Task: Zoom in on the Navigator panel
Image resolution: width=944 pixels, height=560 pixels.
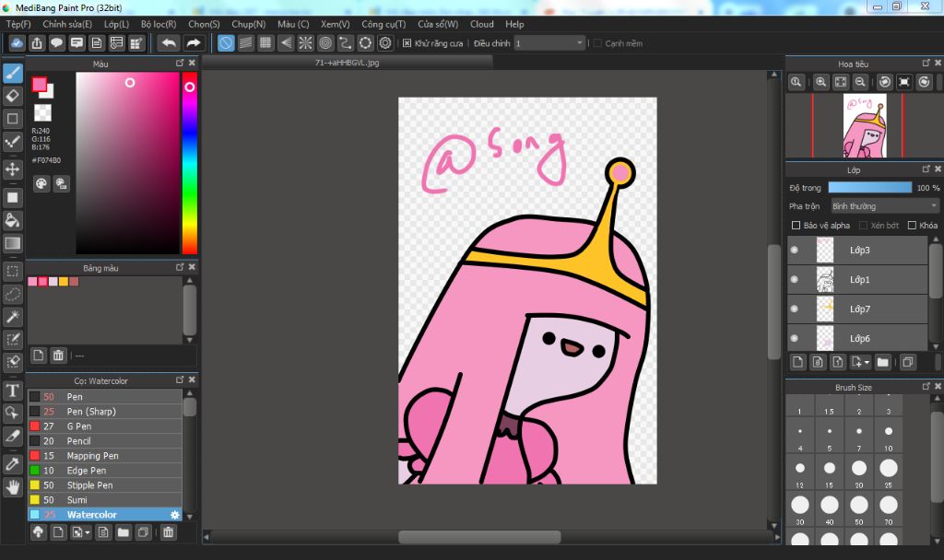Action: pos(820,82)
